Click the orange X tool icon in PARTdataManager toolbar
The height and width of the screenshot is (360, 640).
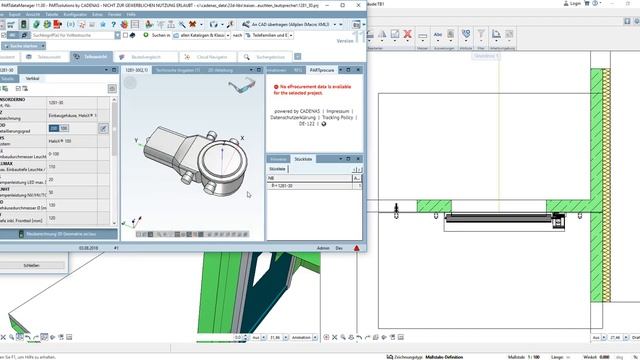(192, 24)
